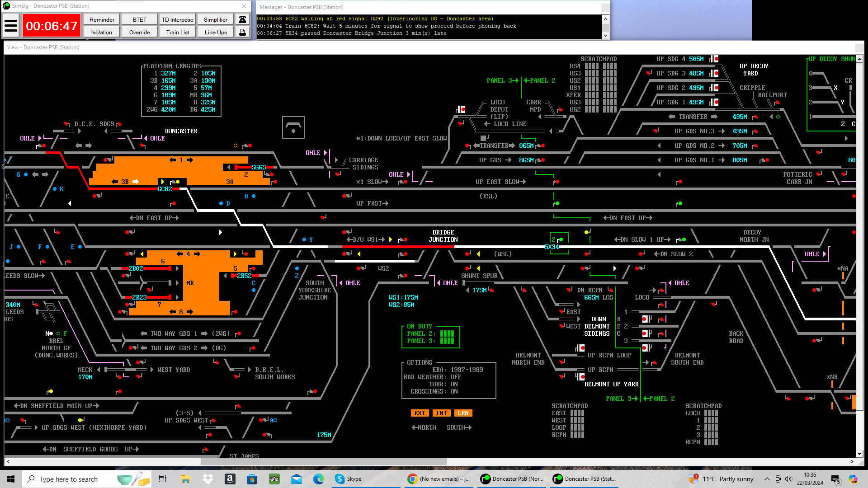Select train berth 2R23 at platform 7
The image size is (868, 488).
139,297
